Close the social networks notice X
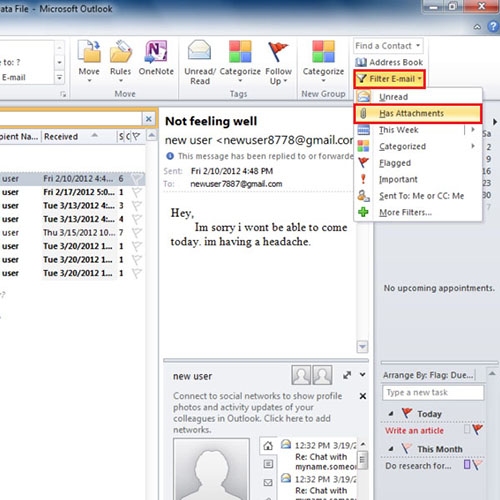500x500 pixels. pos(363,396)
